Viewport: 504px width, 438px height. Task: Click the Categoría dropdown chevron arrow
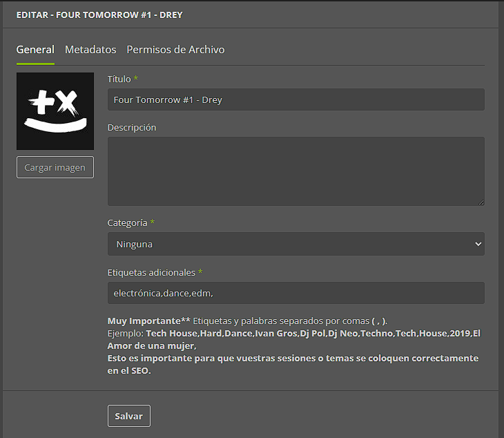[x=478, y=244]
